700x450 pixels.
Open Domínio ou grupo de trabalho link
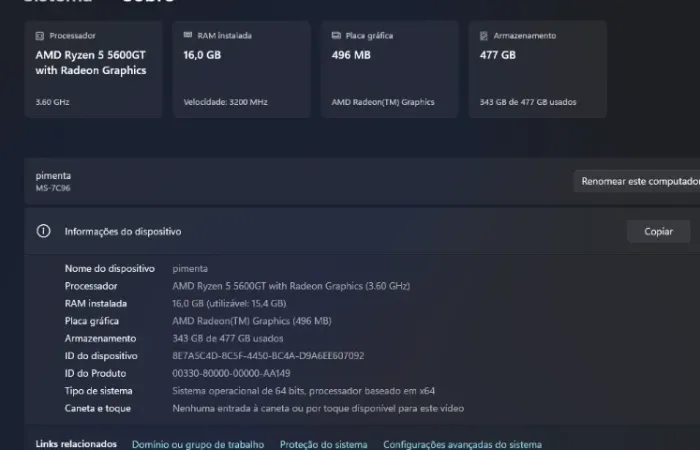click(x=198, y=444)
